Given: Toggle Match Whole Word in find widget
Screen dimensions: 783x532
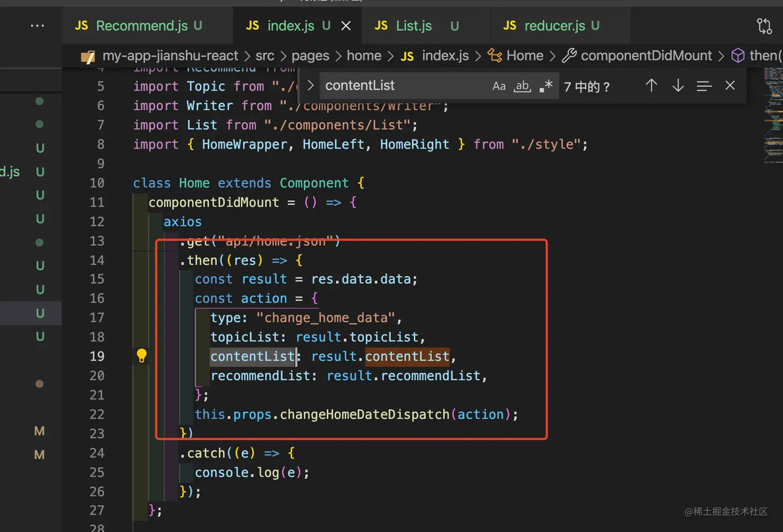Looking at the screenshot, I should [x=522, y=86].
